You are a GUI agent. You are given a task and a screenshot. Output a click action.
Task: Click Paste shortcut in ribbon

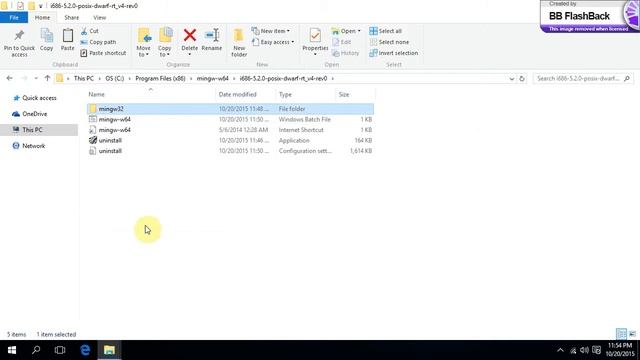[x=103, y=53]
